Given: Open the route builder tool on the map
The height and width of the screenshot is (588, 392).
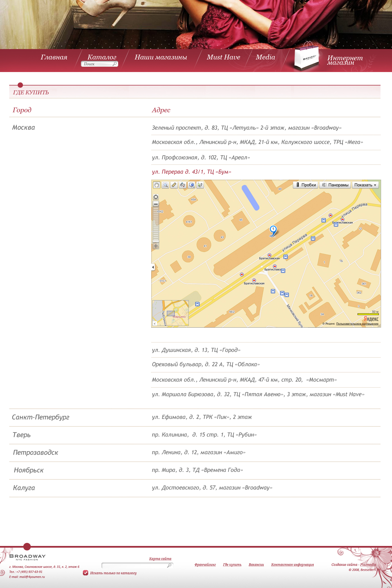Looking at the screenshot, I should (x=183, y=185).
